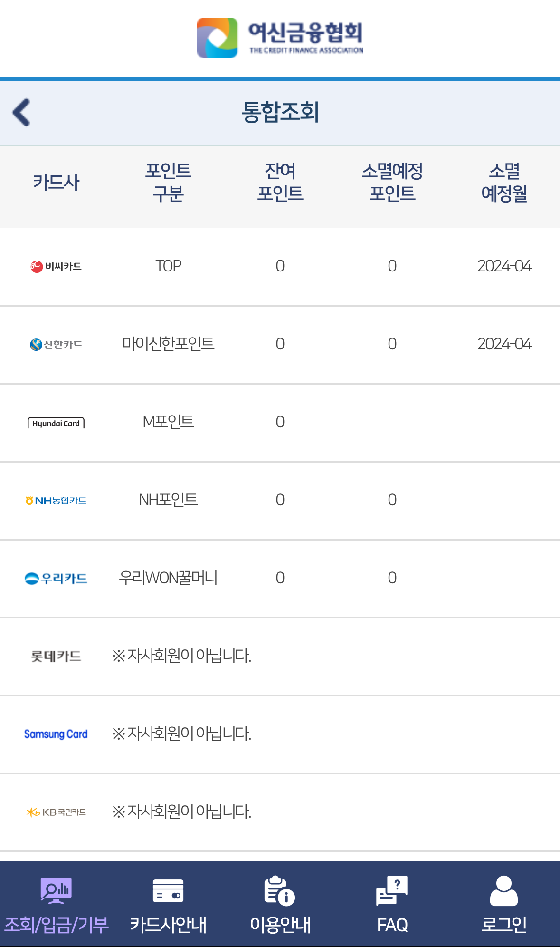Tap the 비씨카드 logo

pyautogui.click(x=56, y=266)
